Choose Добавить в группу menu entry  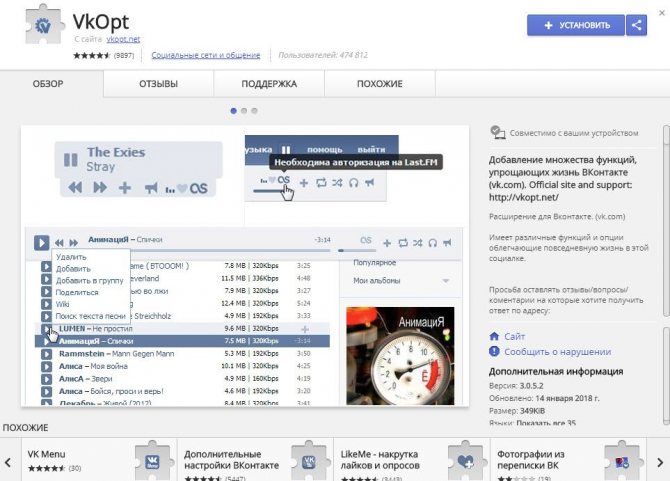tap(90, 281)
